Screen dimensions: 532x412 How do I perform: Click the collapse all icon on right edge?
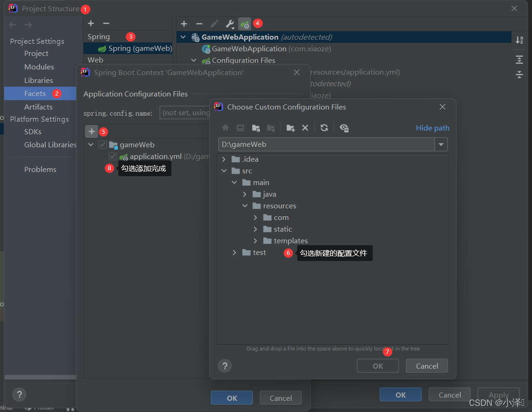pos(519,74)
